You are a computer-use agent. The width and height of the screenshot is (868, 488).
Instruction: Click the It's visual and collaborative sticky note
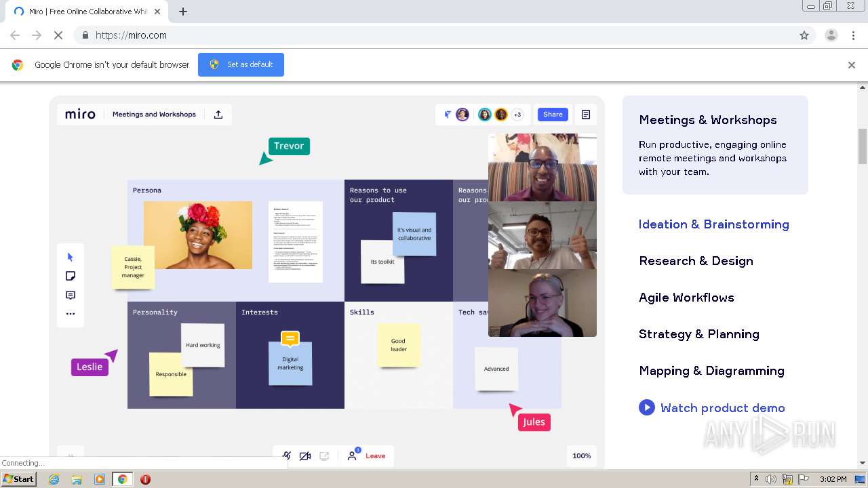[414, 234]
